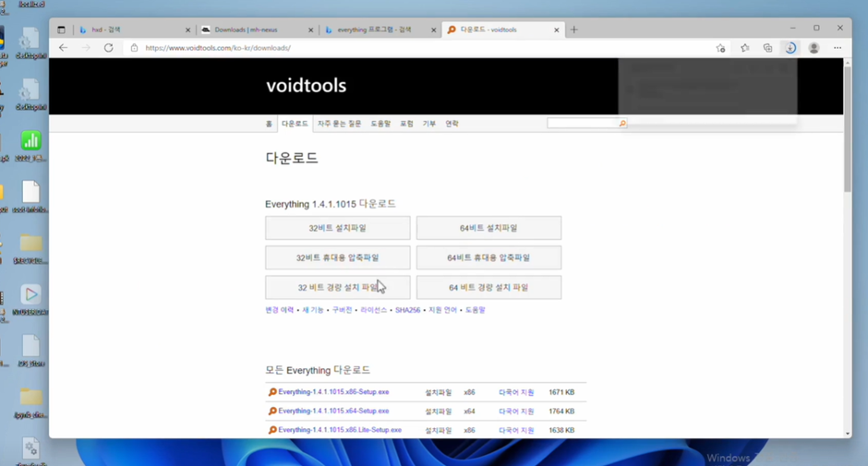Download '32비트 설치파일'
The image size is (868, 466).
(x=338, y=228)
